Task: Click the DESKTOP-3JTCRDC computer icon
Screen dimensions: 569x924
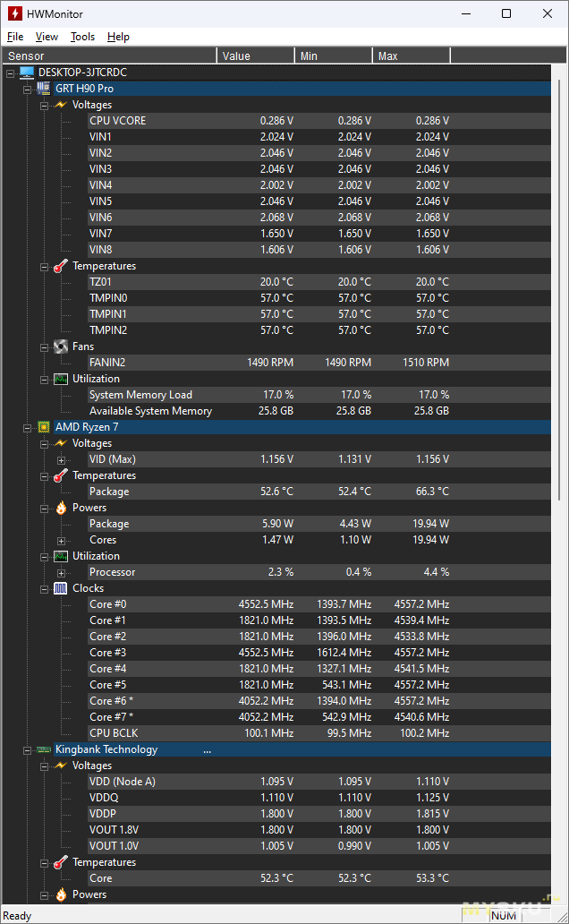Action: click(27, 73)
